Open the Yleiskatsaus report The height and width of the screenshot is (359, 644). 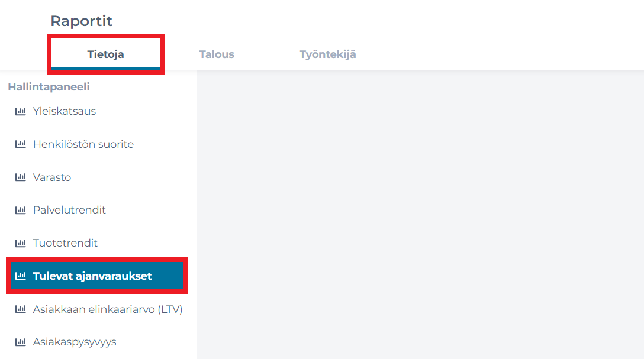pos(65,111)
